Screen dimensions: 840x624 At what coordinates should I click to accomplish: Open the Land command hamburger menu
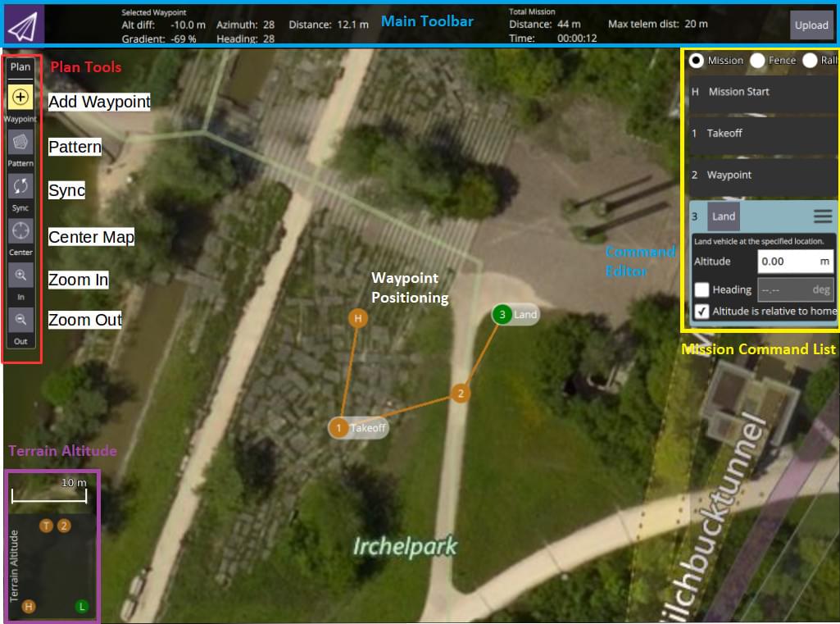point(822,216)
